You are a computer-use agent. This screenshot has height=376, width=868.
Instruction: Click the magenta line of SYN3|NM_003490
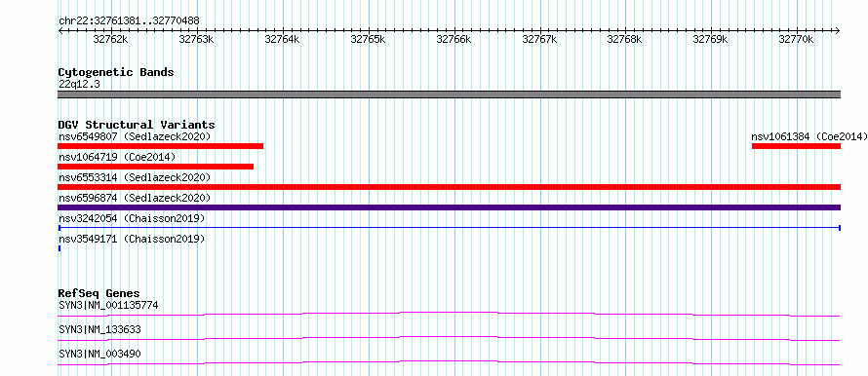coord(449,362)
